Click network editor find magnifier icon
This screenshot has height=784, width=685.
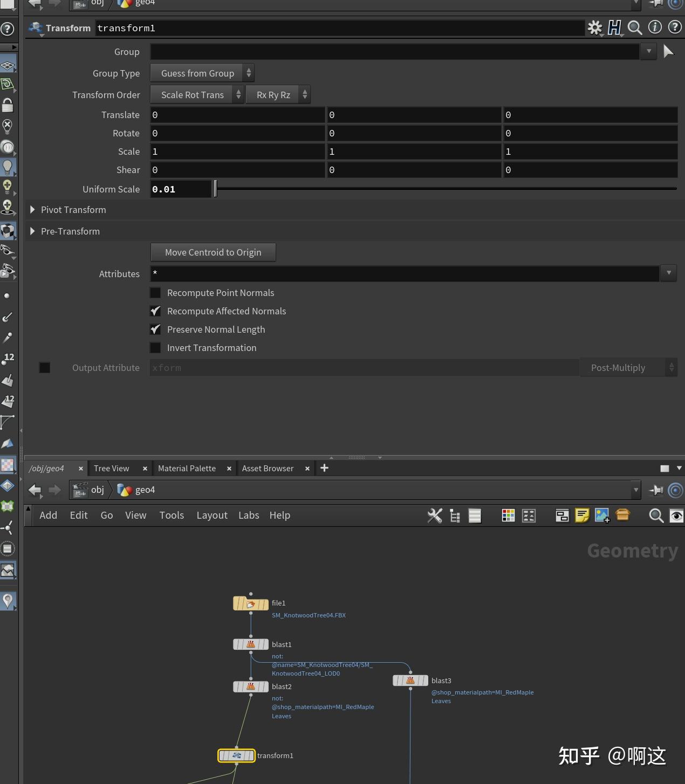656,515
